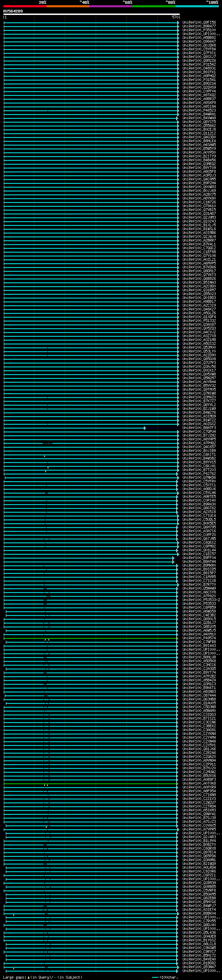The width and height of the screenshot is (222, 980).
Task: Select hit label UniRef100_Q7F9I1
Action: coord(199,53)
